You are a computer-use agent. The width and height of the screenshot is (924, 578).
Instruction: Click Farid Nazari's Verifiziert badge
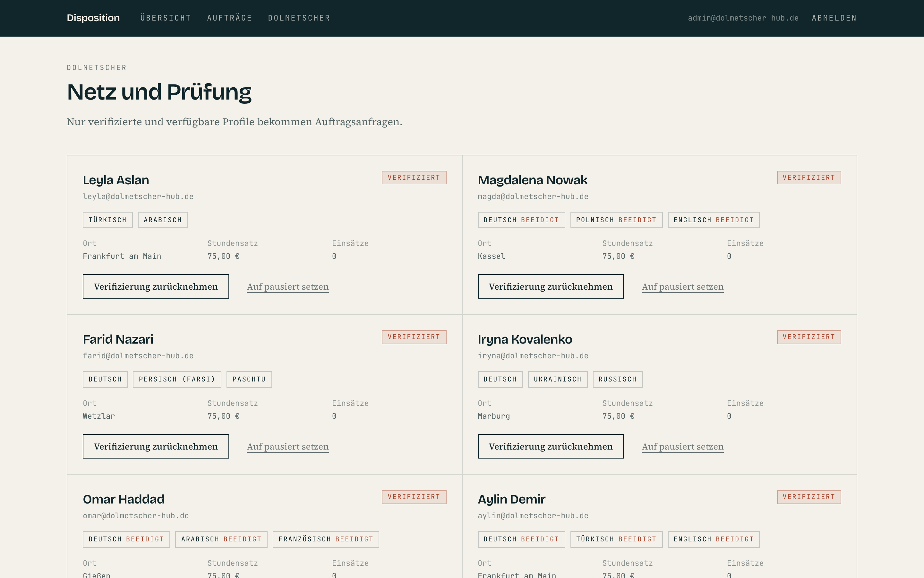click(414, 337)
